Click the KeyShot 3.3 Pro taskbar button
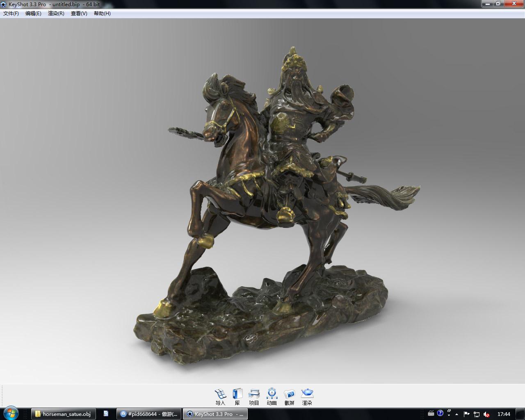The height and width of the screenshot is (420, 525). click(x=215, y=414)
